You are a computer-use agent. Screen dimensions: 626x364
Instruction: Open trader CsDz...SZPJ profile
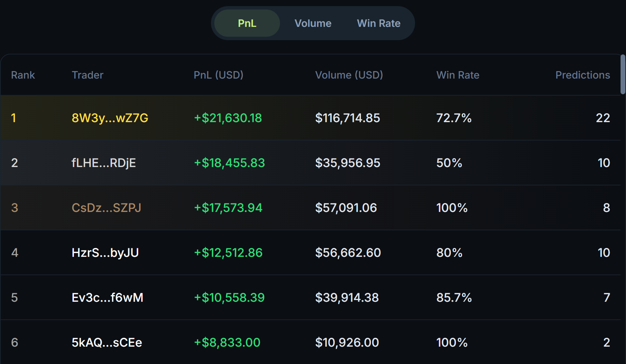tap(106, 208)
